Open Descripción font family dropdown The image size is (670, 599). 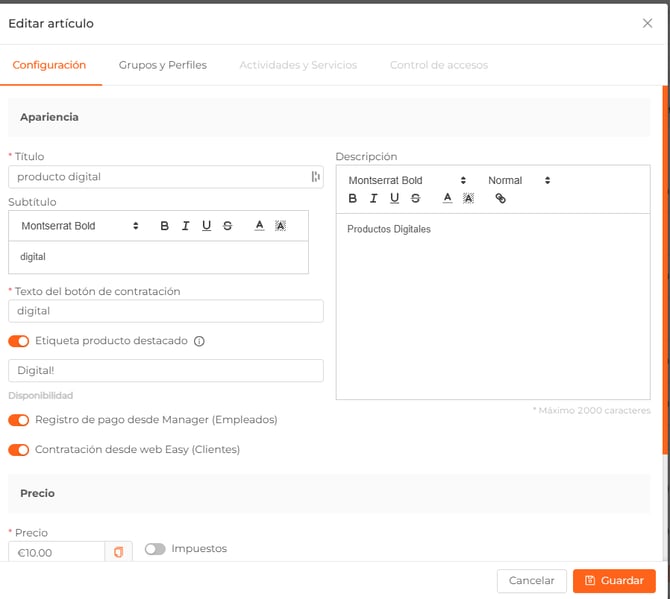(407, 181)
